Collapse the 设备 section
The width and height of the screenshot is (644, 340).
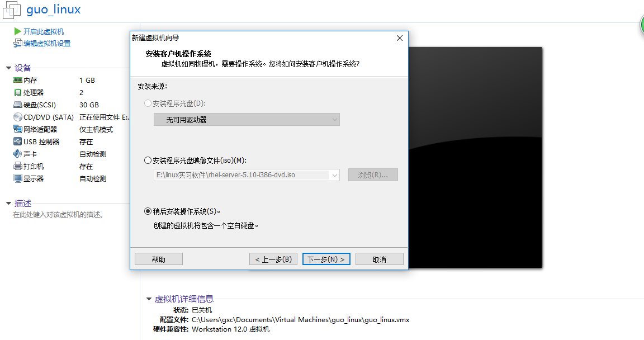(8, 68)
